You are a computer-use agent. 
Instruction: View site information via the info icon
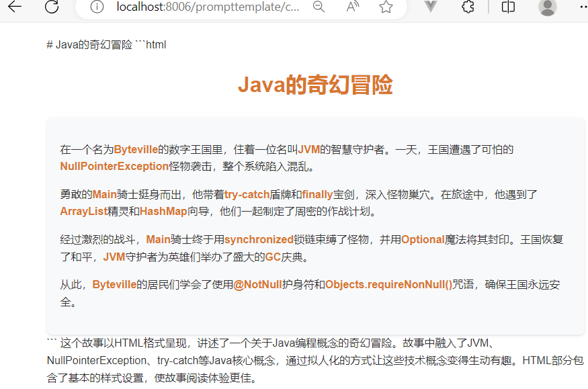pos(97,7)
